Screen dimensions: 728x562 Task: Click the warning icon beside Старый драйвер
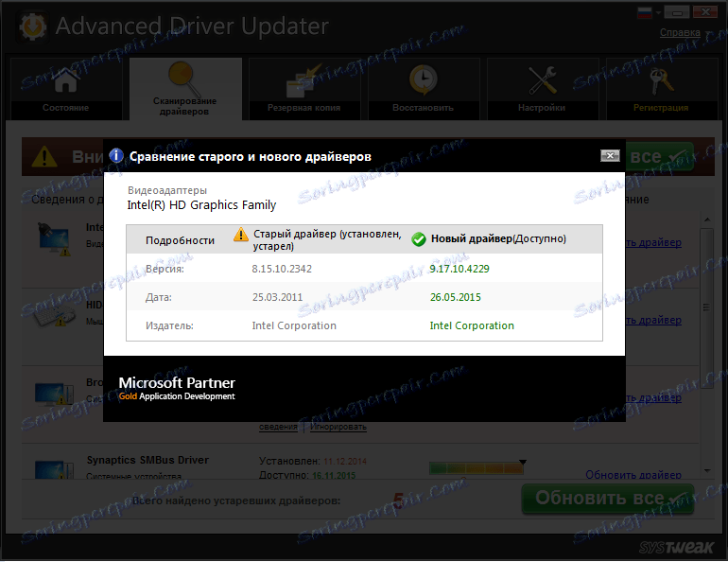pos(240,234)
